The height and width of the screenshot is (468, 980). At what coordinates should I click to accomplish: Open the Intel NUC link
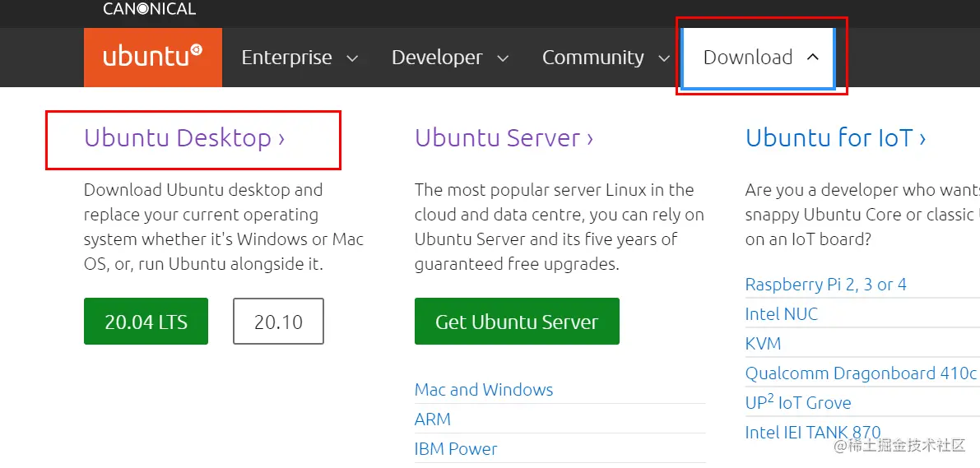click(781, 313)
